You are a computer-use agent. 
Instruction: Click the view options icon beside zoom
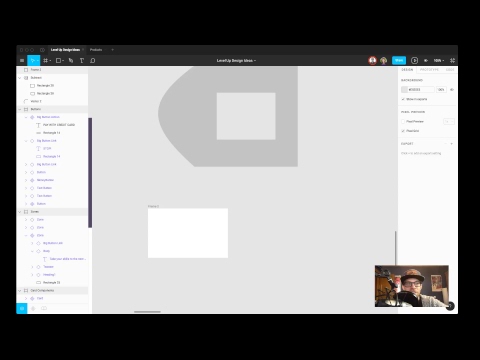click(x=426, y=61)
